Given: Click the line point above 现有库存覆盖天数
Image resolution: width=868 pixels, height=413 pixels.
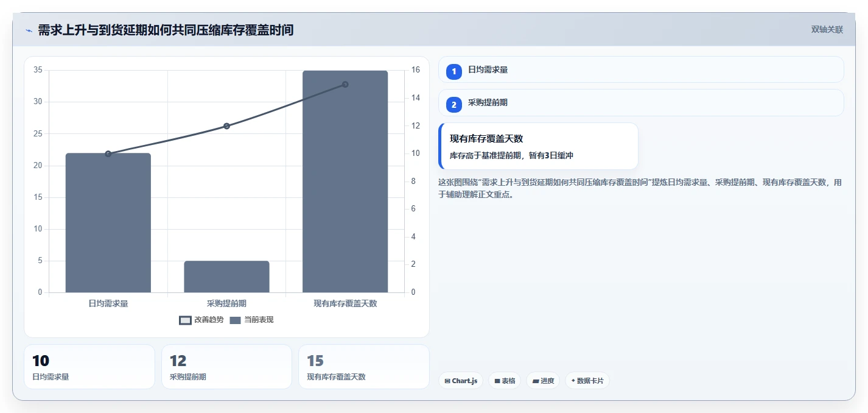Looking at the screenshot, I should click(x=345, y=84).
